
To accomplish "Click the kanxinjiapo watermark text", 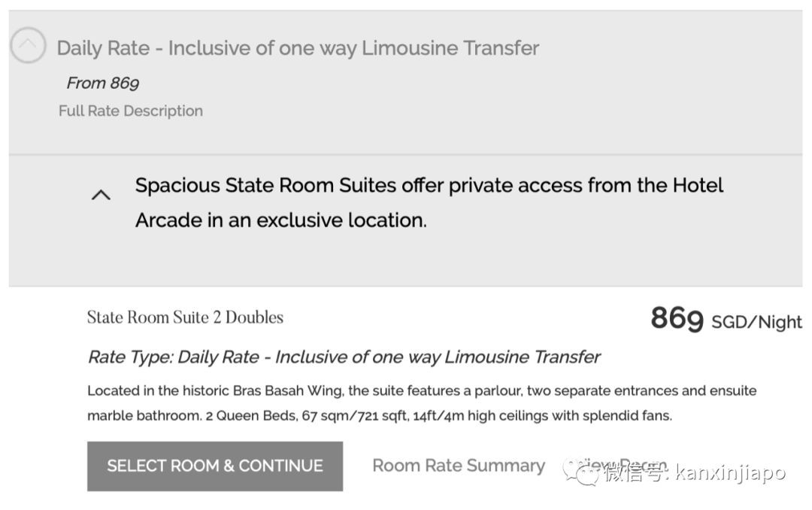I will click(x=729, y=473).
